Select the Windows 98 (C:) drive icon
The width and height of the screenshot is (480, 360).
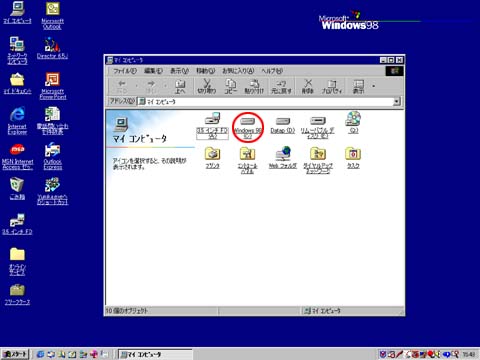248,121
